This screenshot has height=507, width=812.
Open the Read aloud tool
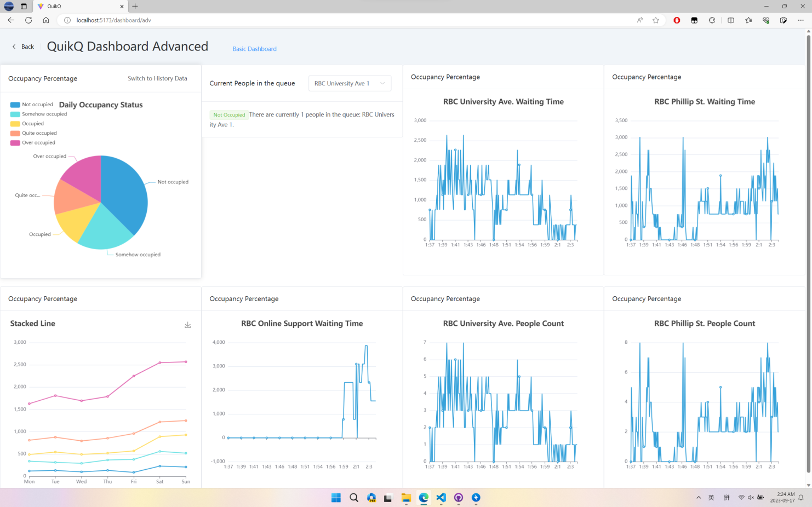click(x=640, y=20)
